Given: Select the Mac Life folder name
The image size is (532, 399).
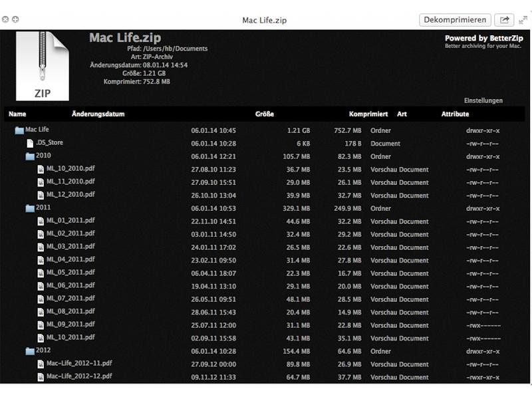Looking at the screenshot, I should (x=37, y=129).
